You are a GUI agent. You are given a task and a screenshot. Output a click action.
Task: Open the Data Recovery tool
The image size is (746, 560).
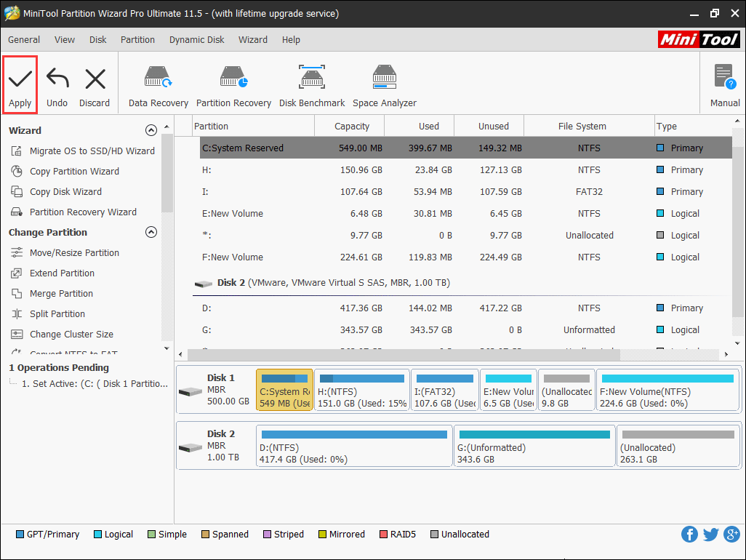click(159, 86)
